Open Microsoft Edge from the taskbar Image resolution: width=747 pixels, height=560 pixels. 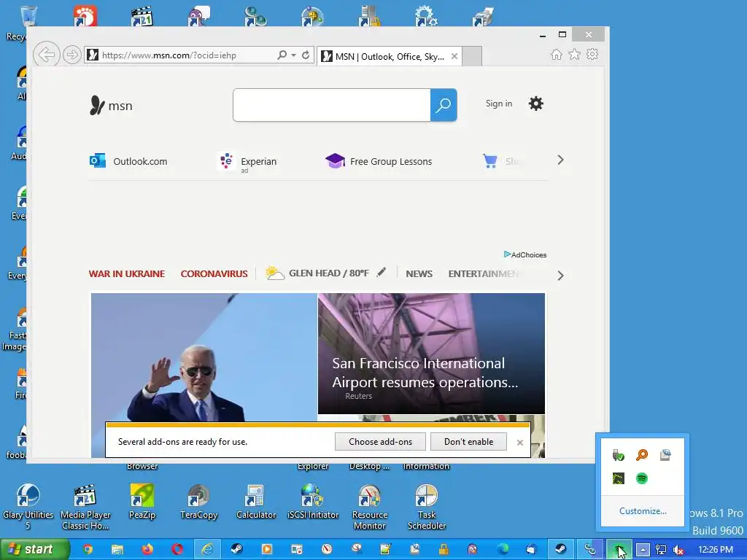click(502, 549)
